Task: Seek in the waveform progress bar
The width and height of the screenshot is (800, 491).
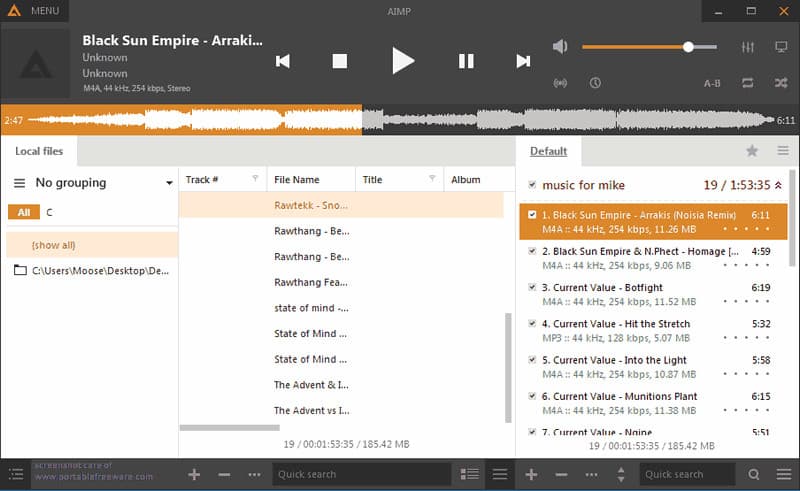Action: (400, 120)
